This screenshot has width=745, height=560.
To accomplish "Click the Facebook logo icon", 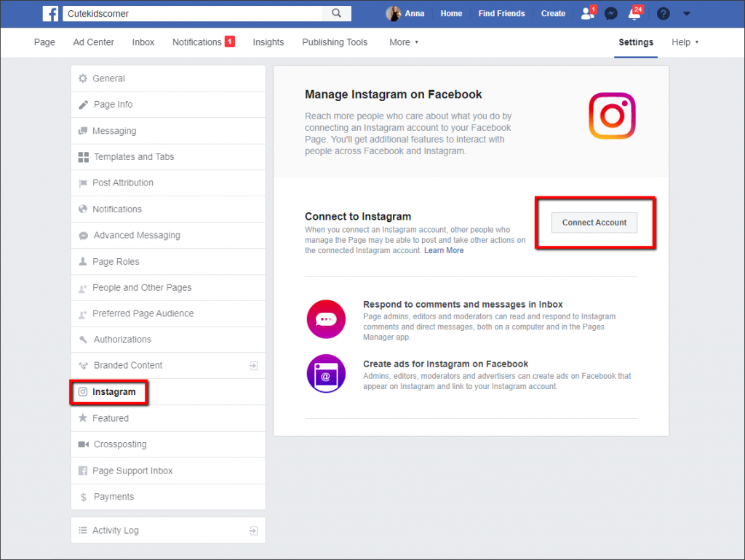I will tap(50, 13).
